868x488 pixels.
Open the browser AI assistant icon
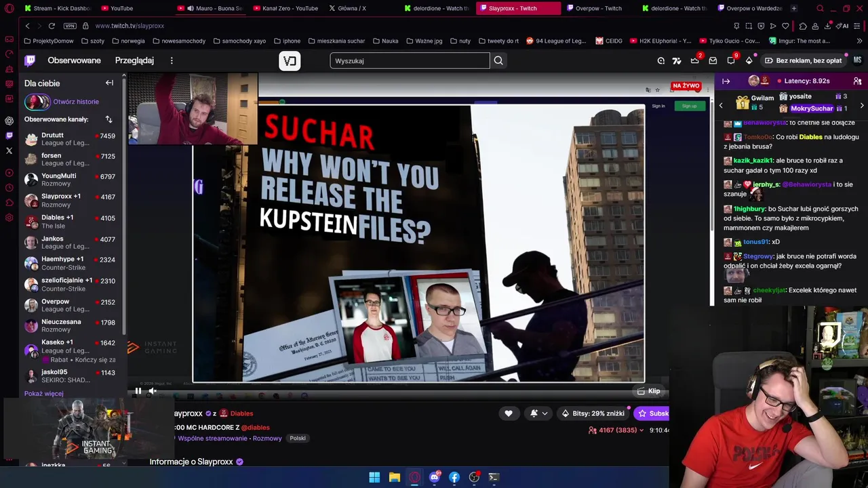(x=844, y=26)
